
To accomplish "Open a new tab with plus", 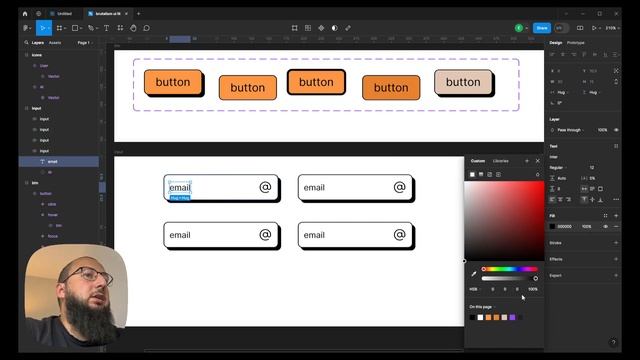I will click(x=139, y=13).
